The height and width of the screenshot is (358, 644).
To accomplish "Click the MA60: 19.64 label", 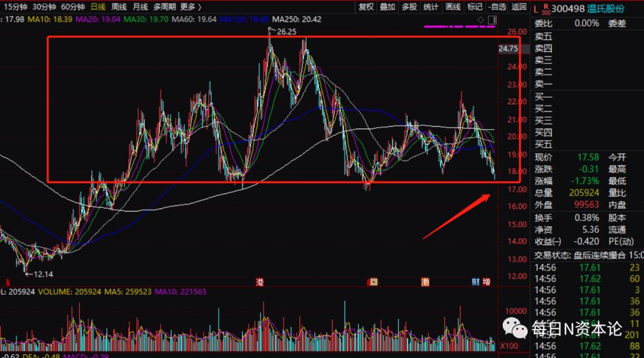I will [x=194, y=19].
